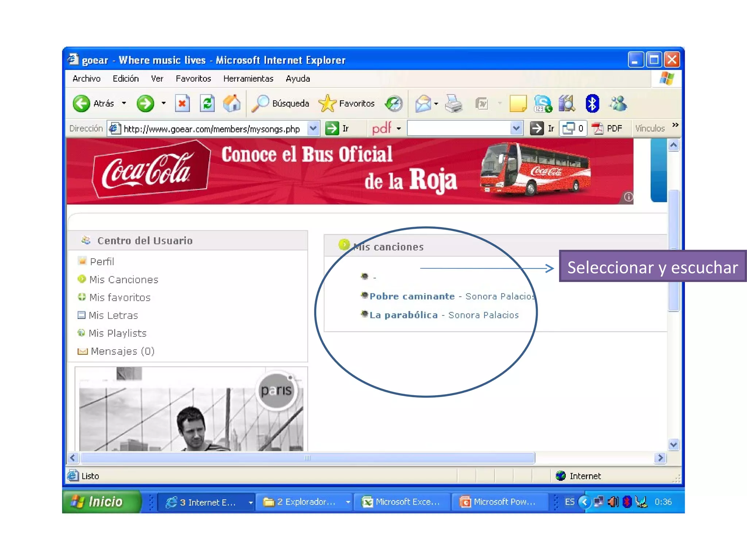Click the Edit document icon
Image resolution: width=747 pixels, height=560 pixels.
[x=482, y=104]
